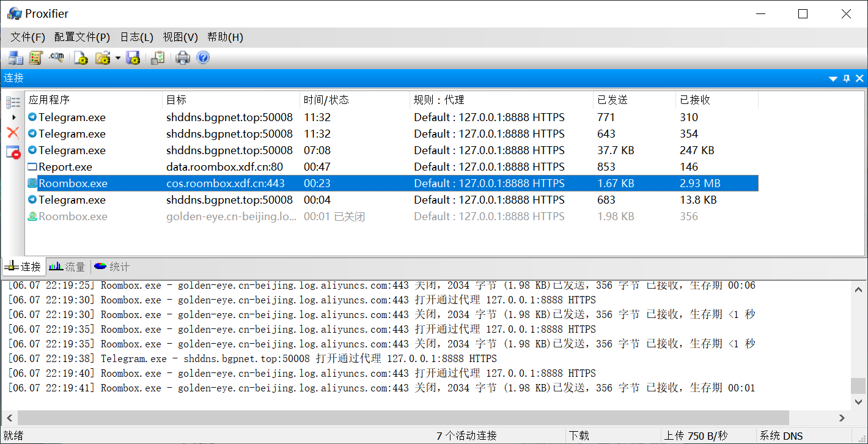
Task: Save profile floppy disk icon
Action: coord(133,58)
